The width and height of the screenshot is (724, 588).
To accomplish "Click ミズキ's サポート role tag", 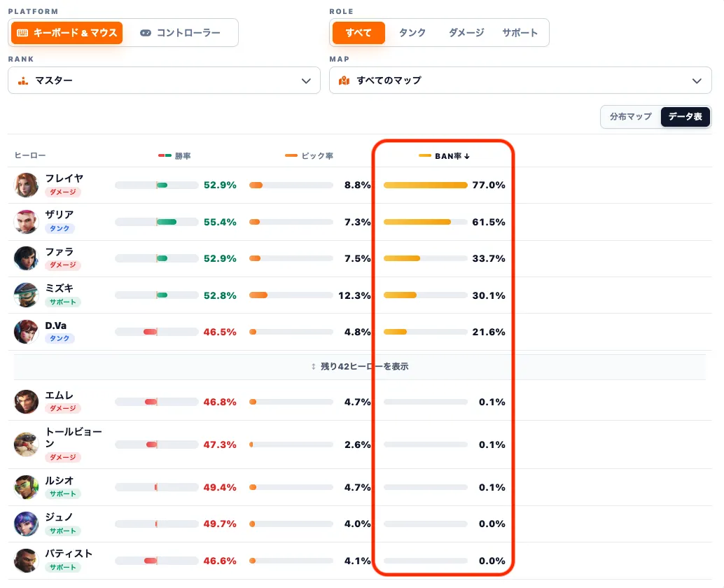I will pos(63,302).
